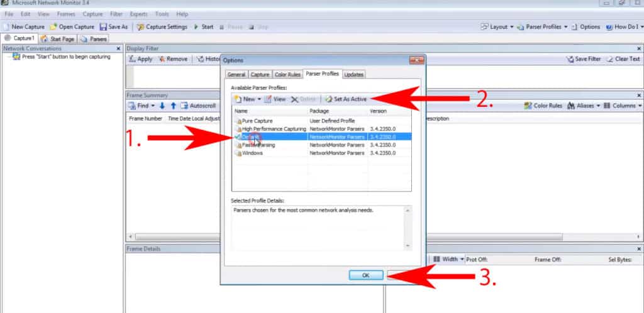
Task: Open the Parser Profiles toolbar dropdown
Action: click(x=542, y=26)
